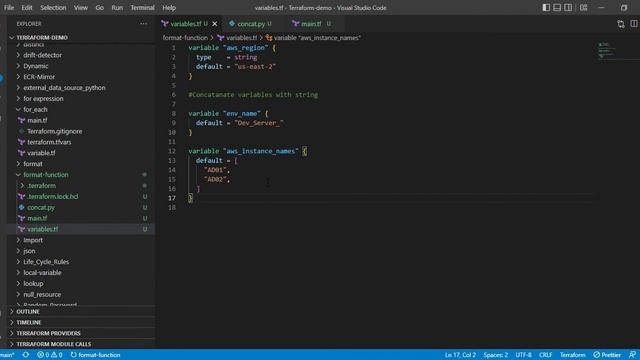Open the errors and warnings indicator
Viewport: 640px width, 360px height.
click(50, 355)
